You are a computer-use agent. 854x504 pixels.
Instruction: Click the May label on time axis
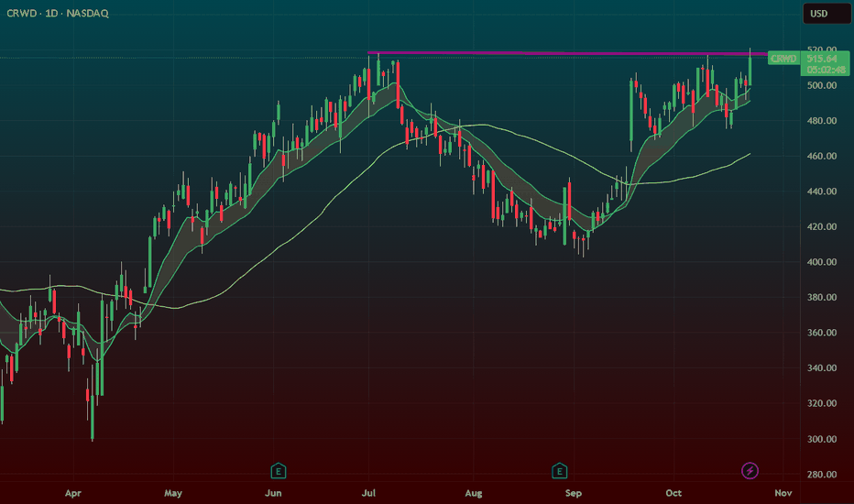[x=174, y=493]
